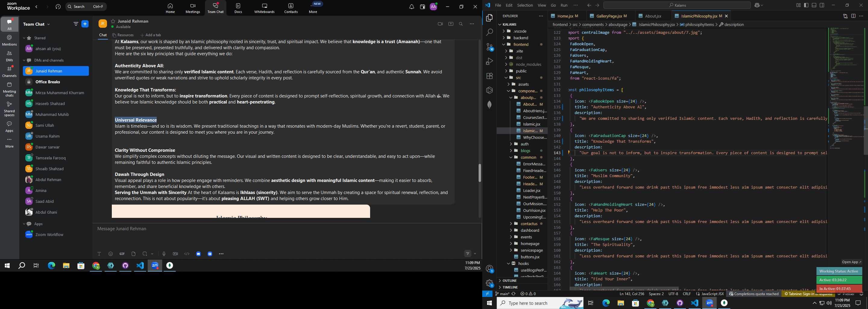The height and width of the screenshot is (309, 868).
Task: Click Tabnine sign-in status item
Action: click(x=808, y=294)
